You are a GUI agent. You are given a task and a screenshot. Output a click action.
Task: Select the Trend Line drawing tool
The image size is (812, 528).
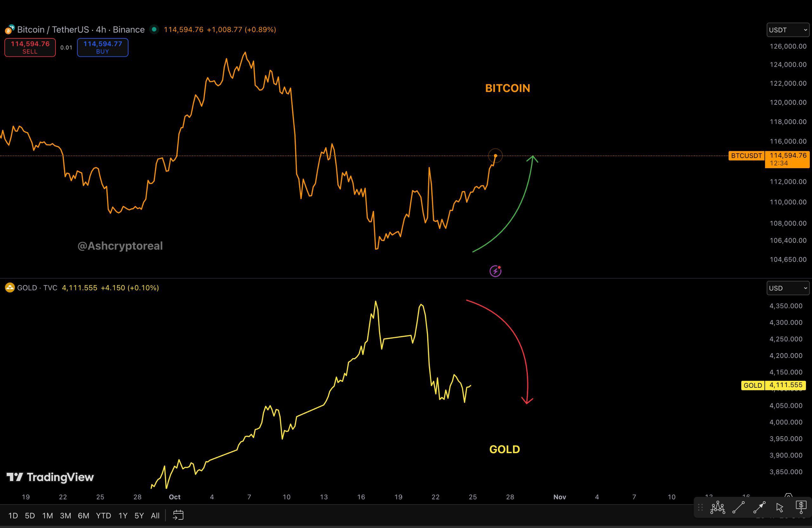click(739, 507)
